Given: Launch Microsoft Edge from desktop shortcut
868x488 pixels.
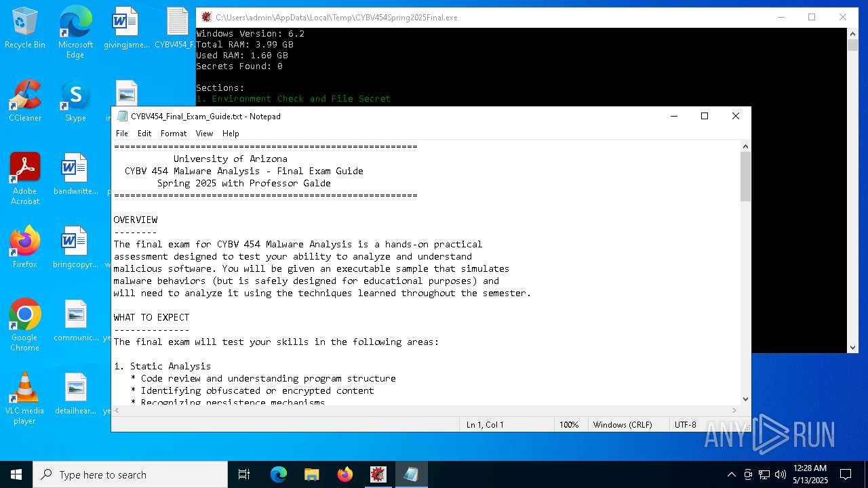Looking at the screenshot, I should pos(75,32).
